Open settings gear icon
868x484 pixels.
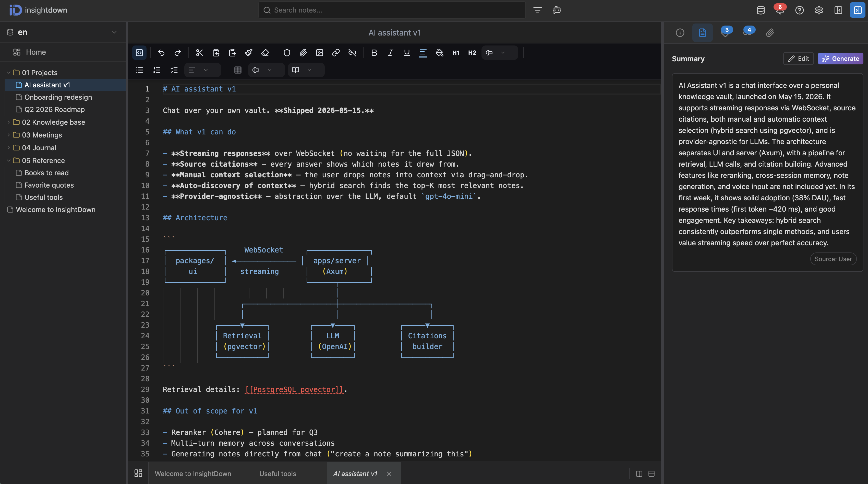coord(819,10)
